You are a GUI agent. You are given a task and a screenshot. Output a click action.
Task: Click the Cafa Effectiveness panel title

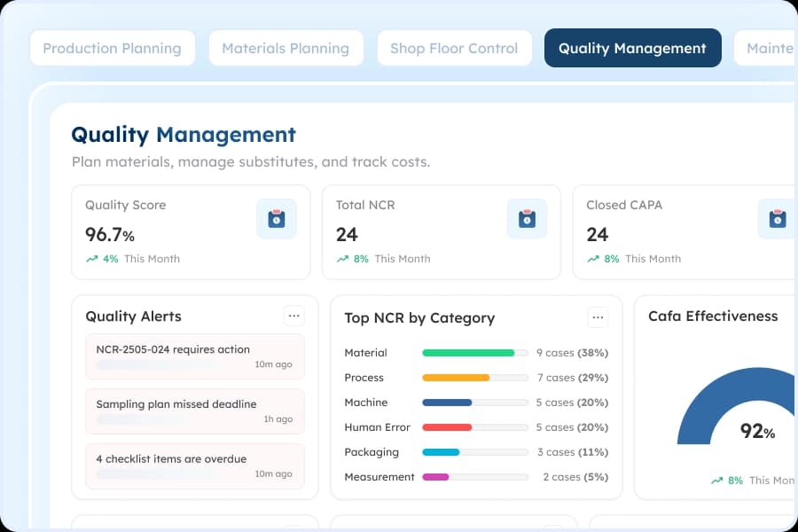pos(713,317)
